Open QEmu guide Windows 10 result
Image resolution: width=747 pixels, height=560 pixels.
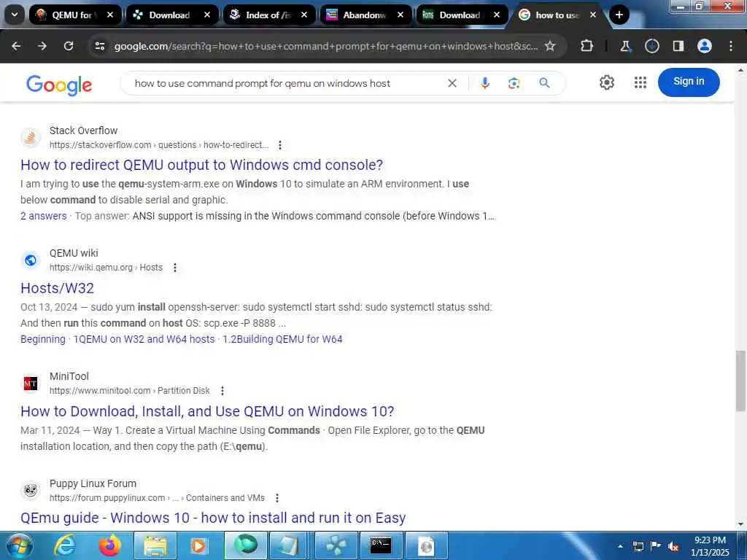[x=213, y=518]
